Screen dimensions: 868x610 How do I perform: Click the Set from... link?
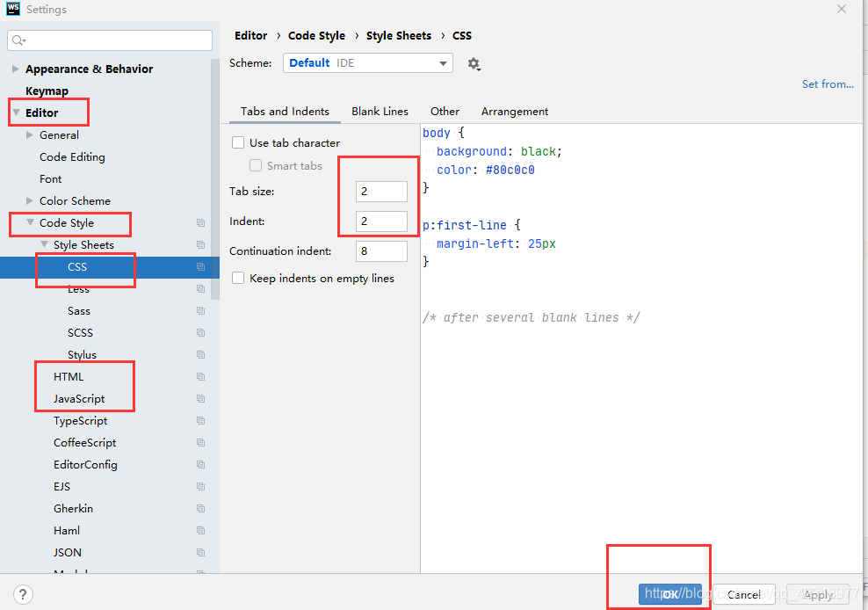(x=828, y=84)
